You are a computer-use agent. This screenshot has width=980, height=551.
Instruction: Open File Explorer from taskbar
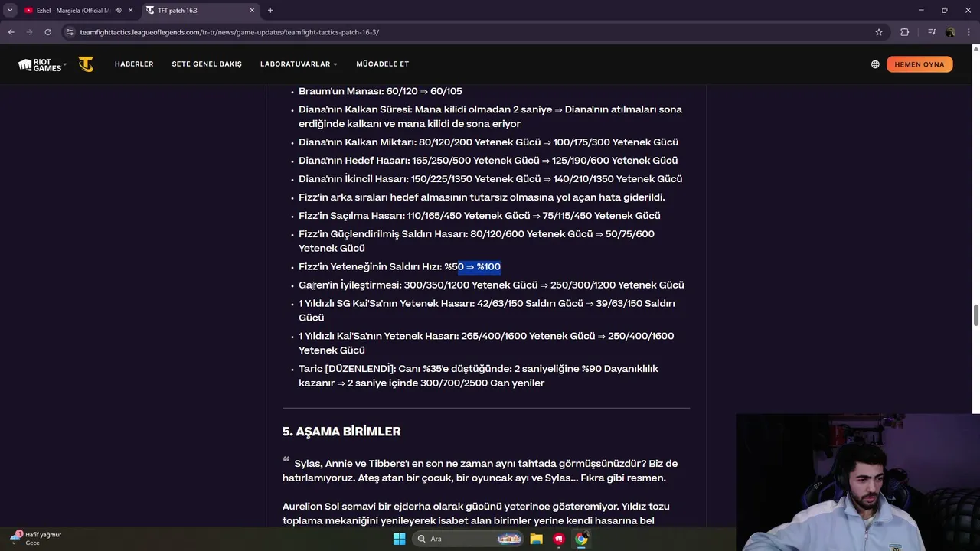(x=536, y=539)
